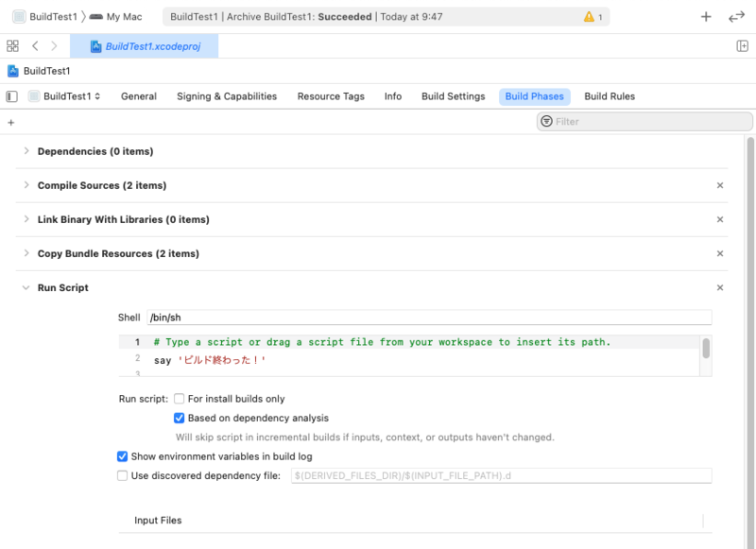Open the Build Rules tab
This screenshot has width=756, height=549.
[610, 96]
